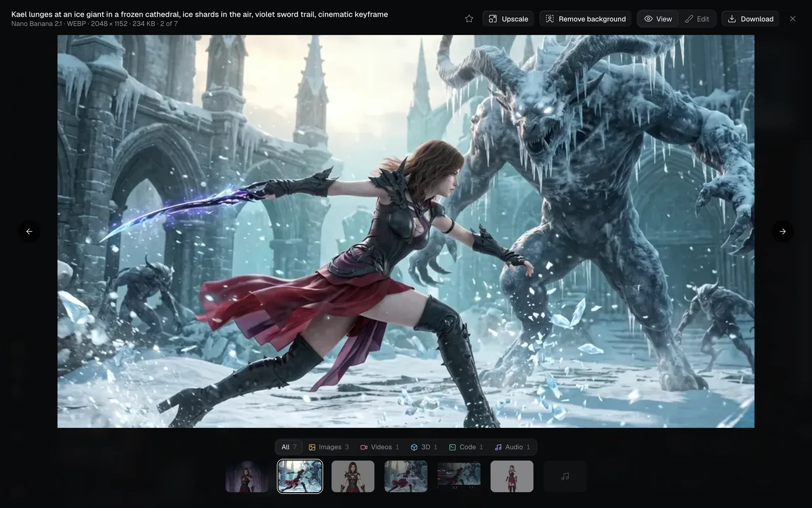Image resolution: width=812 pixels, height=508 pixels.
Task: Go to next image arrow
Action: point(783,231)
